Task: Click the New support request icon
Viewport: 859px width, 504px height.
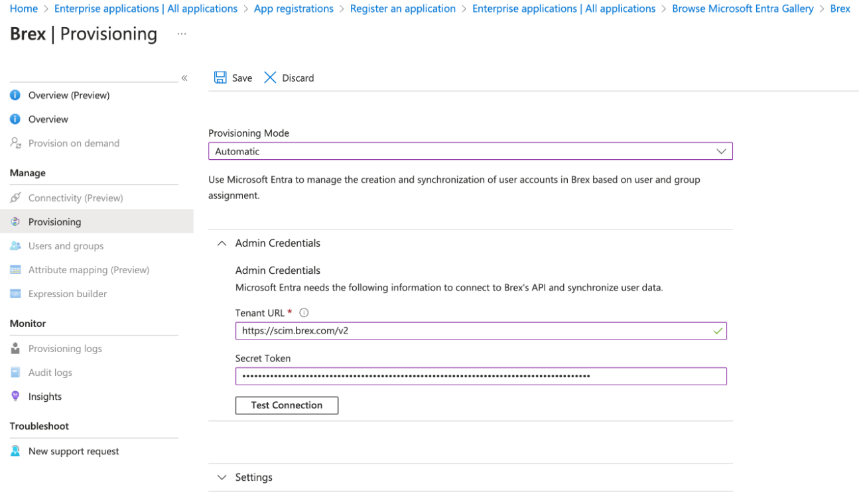Action: [x=17, y=451]
